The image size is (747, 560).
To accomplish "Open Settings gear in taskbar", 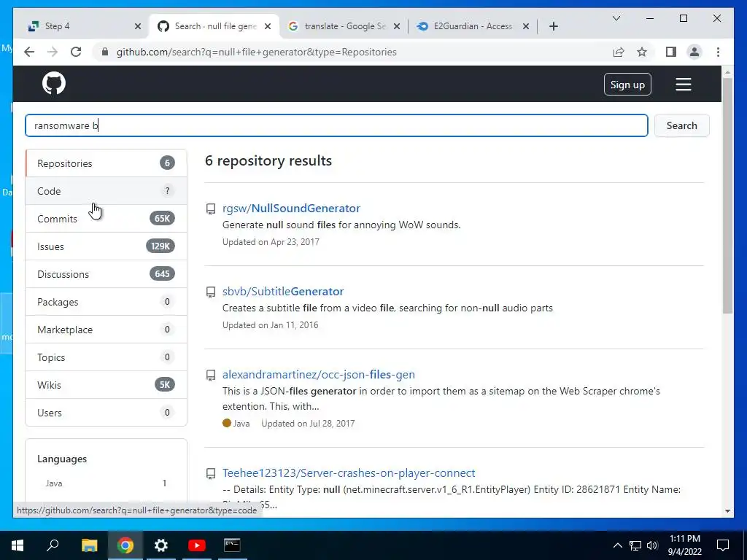I will 161,545.
